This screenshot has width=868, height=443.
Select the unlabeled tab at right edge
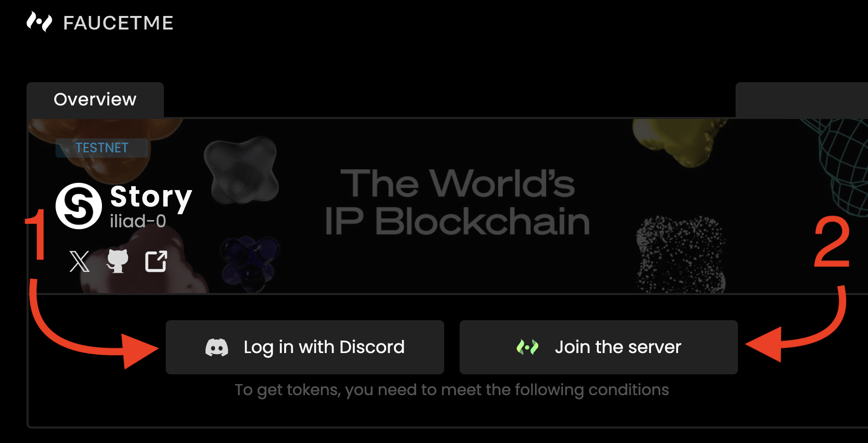(x=802, y=100)
